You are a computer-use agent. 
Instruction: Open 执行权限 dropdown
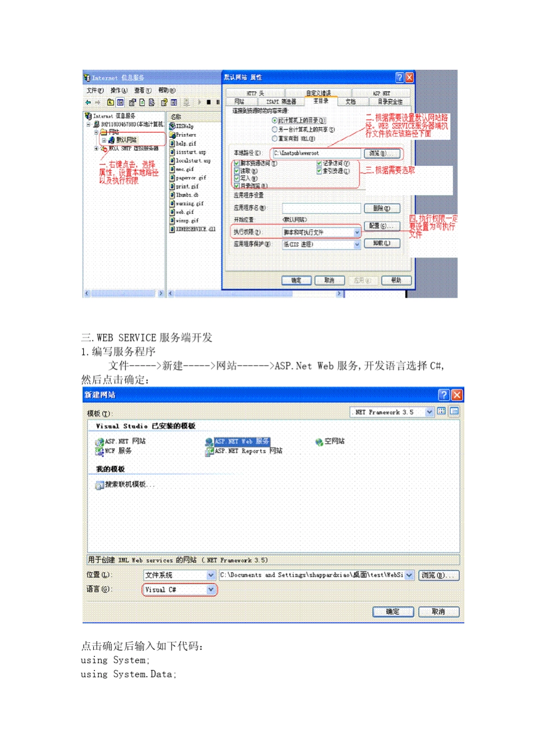pyautogui.click(x=357, y=232)
